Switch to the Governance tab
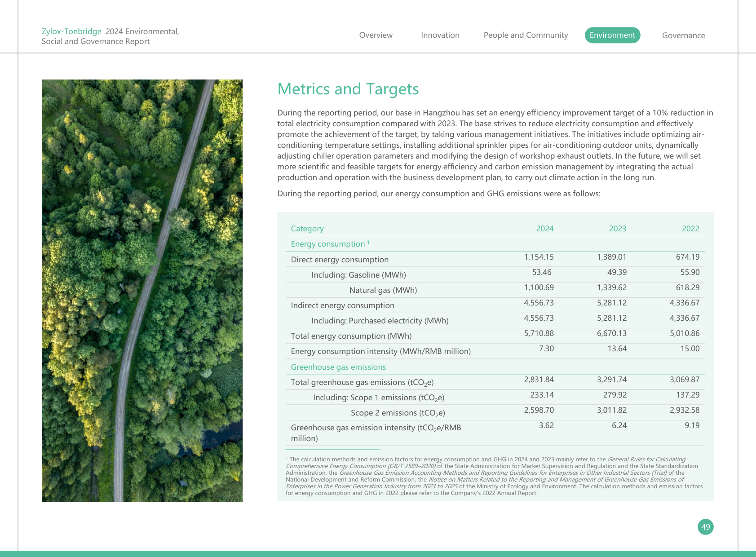 pyautogui.click(x=683, y=35)
